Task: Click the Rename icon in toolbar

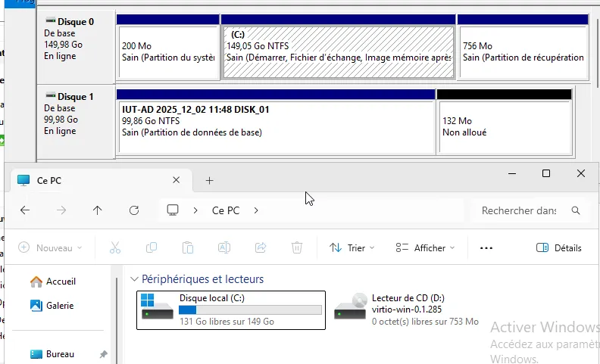Action: pos(224,247)
